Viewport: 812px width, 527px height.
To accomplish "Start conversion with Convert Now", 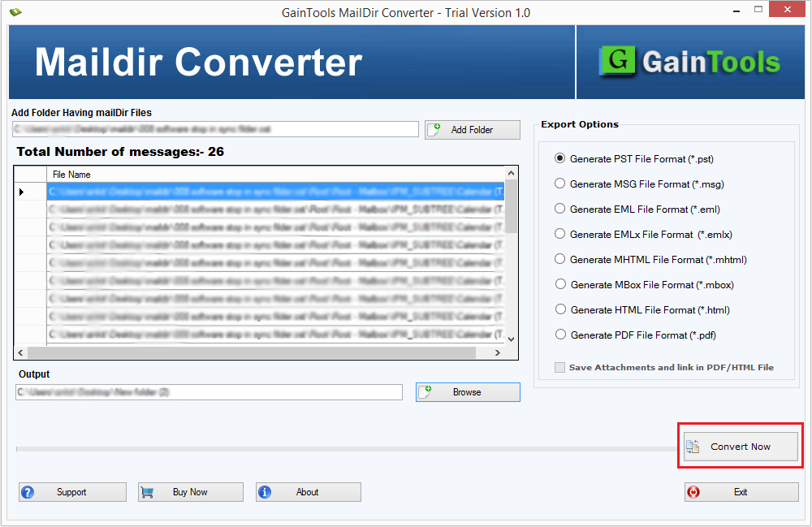I will click(741, 447).
